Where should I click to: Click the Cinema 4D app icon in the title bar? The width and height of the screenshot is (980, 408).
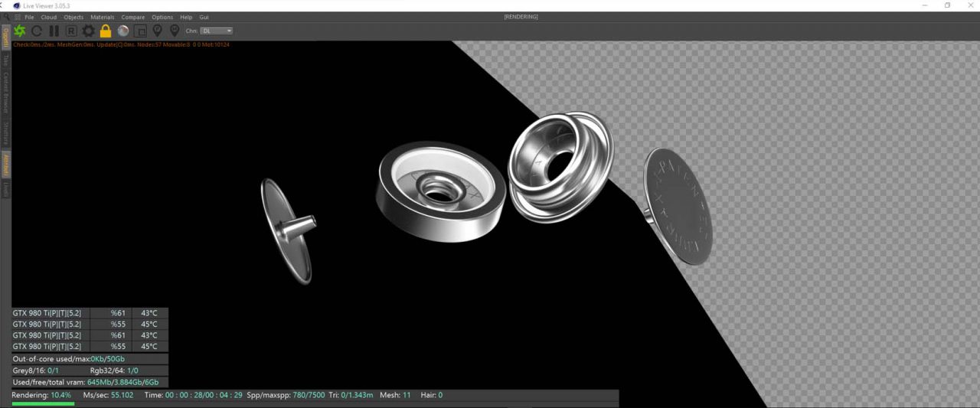pos(16,5)
